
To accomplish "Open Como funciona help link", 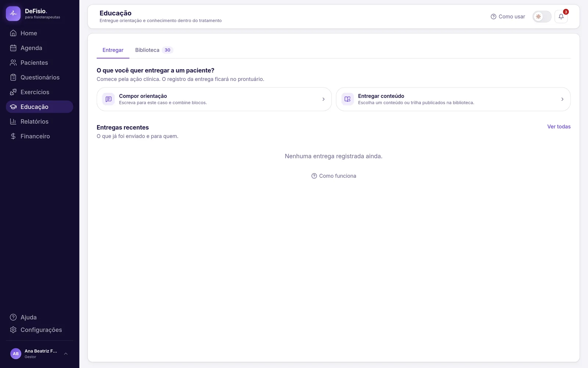I will (x=334, y=176).
